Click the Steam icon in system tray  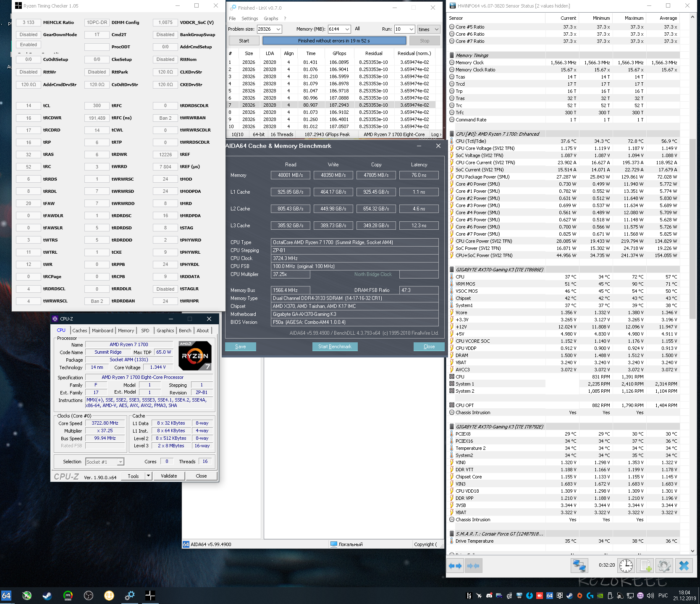(x=570, y=596)
